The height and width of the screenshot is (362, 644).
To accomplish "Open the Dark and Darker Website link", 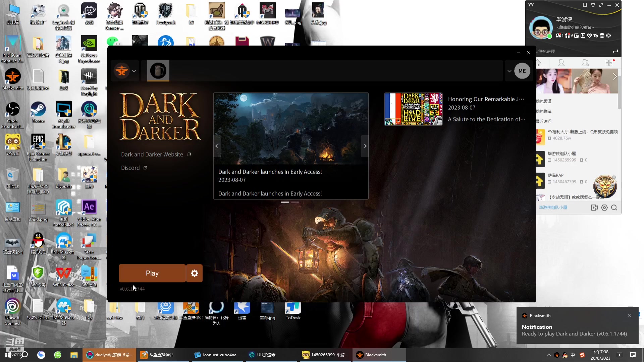I will tap(152, 155).
